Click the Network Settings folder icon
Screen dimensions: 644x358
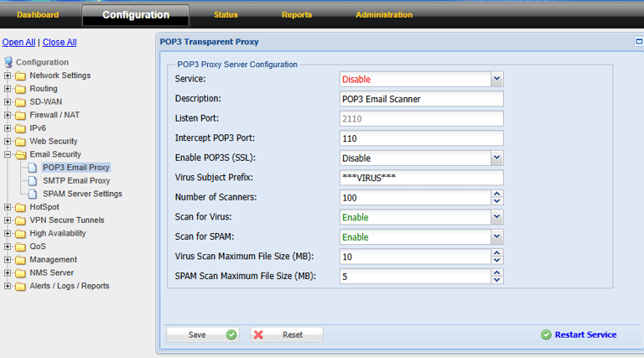point(20,76)
